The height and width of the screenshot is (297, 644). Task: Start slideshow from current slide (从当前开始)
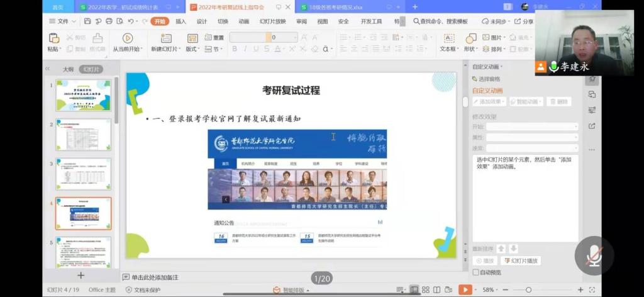(x=127, y=38)
